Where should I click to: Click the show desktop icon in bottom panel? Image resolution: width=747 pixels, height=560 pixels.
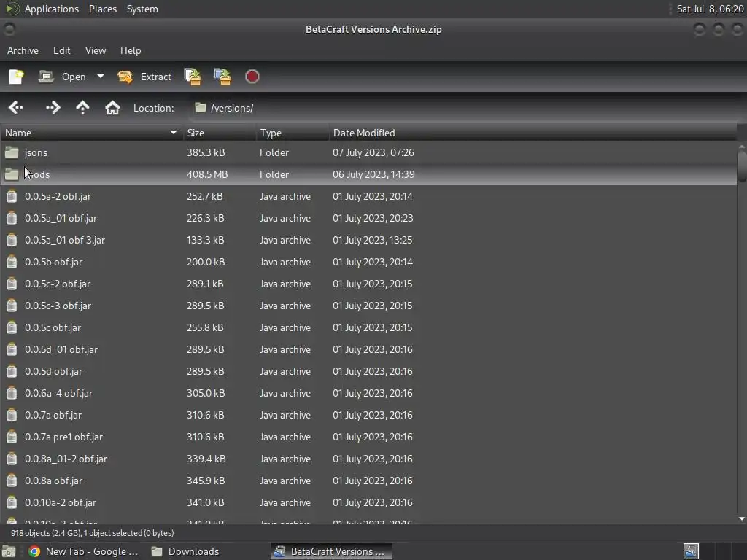click(x=9, y=551)
